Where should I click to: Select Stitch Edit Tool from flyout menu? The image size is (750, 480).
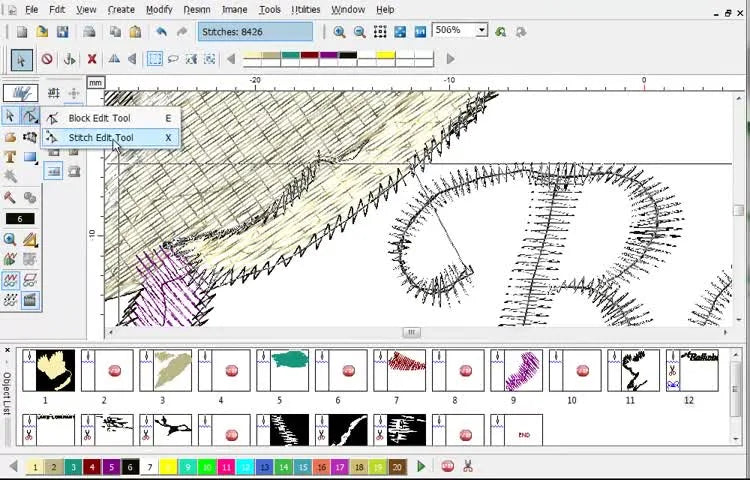100,138
